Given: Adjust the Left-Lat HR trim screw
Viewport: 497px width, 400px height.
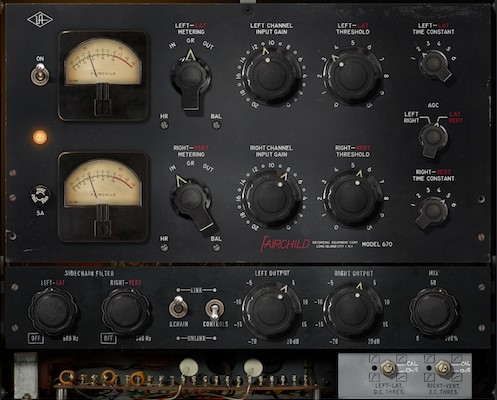Looking at the screenshot, I should point(164,125).
